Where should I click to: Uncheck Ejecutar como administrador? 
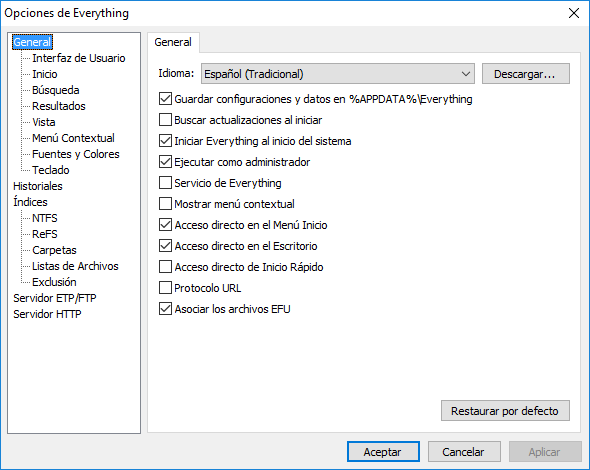pyautogui.click(x=165, y=162)
